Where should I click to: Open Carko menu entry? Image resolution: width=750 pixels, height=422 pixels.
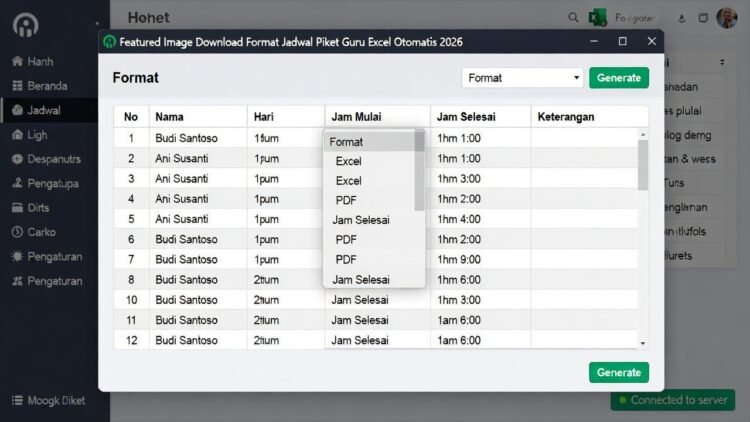point(42,232)
